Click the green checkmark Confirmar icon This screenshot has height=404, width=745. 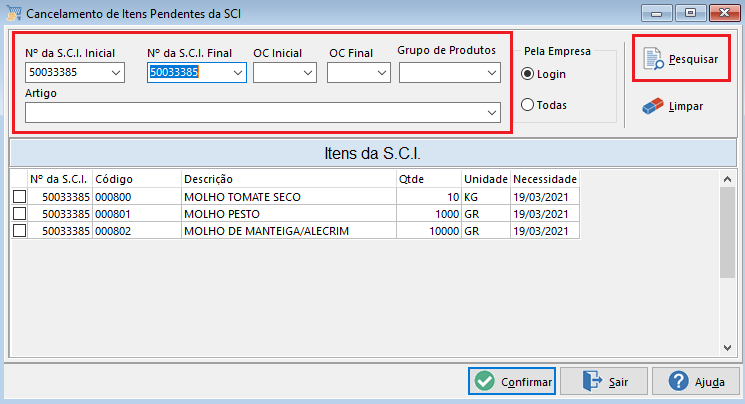485,381
